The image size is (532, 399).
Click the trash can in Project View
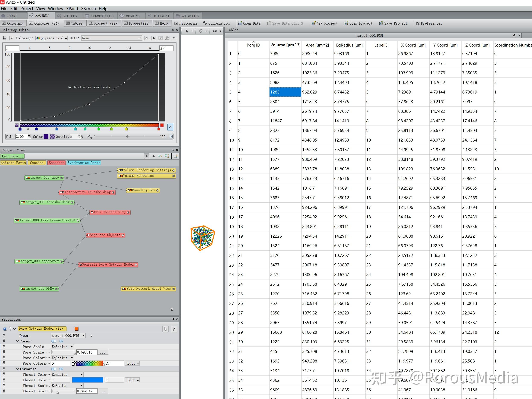tap(172, 309)
